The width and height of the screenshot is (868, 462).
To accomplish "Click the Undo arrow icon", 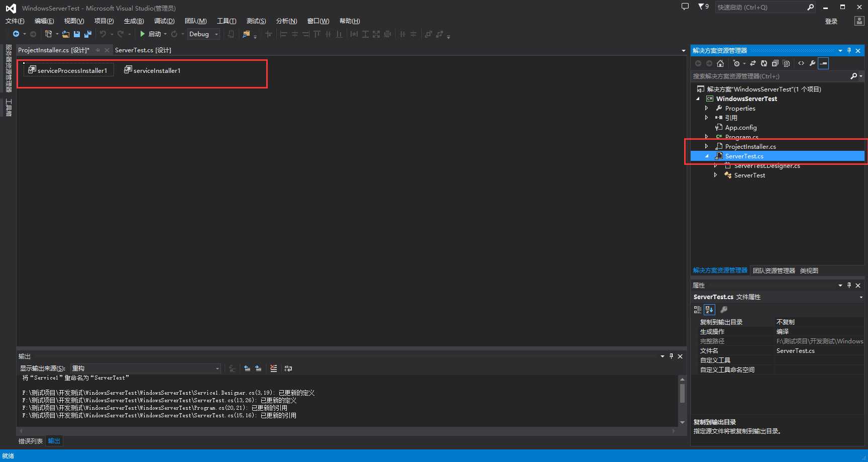I will click(x=103, y=34).
